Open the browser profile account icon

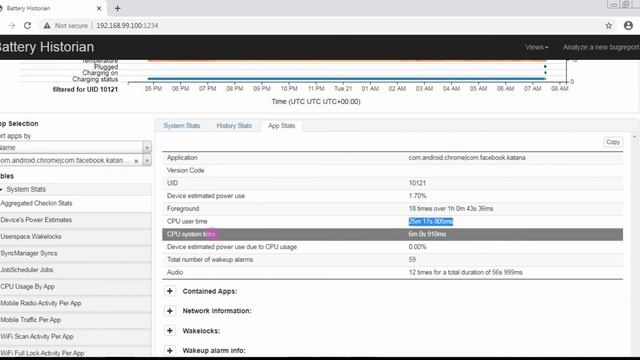tap(628, 25)
